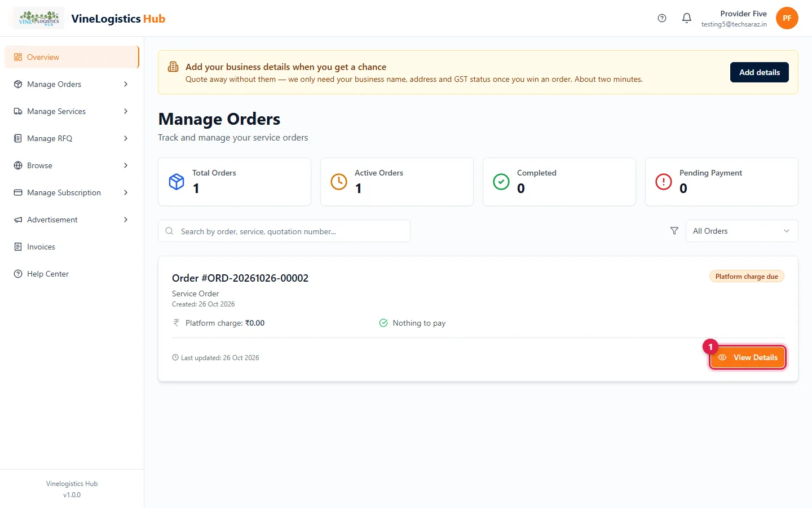Select Advertisement in the sidebar
812x508 pixels.
pos(72,220)
